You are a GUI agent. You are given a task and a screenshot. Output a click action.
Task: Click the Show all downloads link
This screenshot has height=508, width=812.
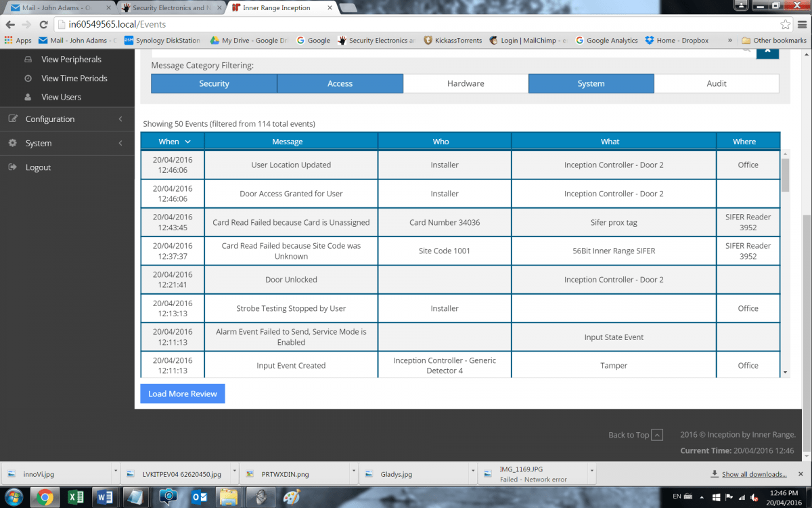(754, 474)
